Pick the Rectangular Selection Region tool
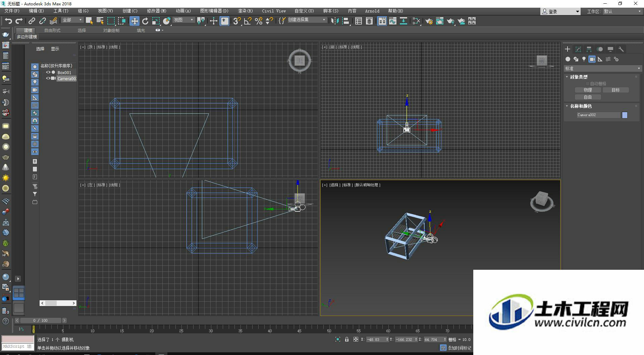This screenshot has height=355, width=644. (111, 21)
